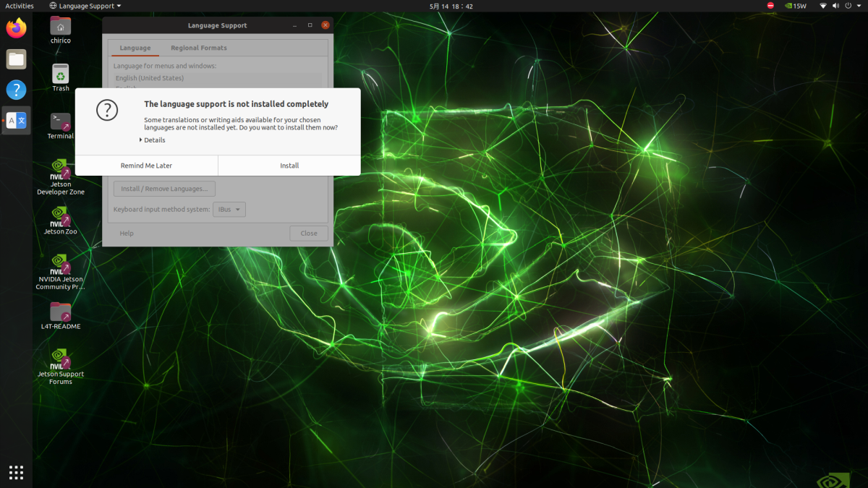Open the Language Support app menu
This screenshot has width=868, height=488.
[x=86, y=6]
